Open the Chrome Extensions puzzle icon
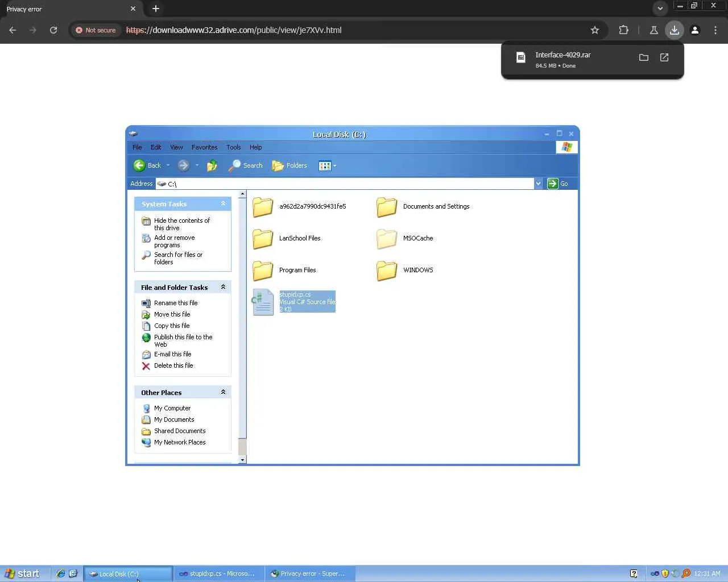This screenshot has width=728, height=582. click(x=624, y=30)
